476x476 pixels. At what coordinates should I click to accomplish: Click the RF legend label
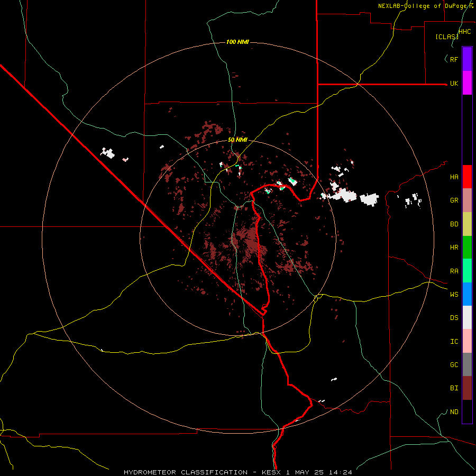pos(454,59)
